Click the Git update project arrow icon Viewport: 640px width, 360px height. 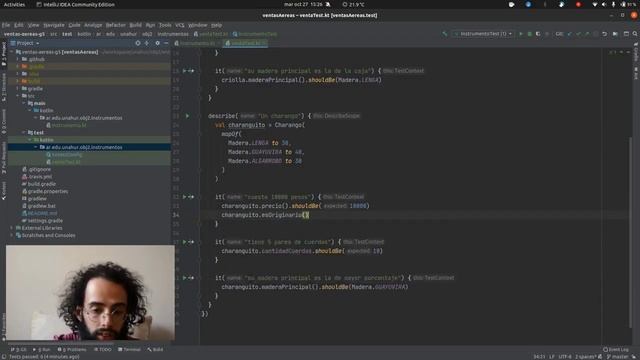[x=570, y=34]
